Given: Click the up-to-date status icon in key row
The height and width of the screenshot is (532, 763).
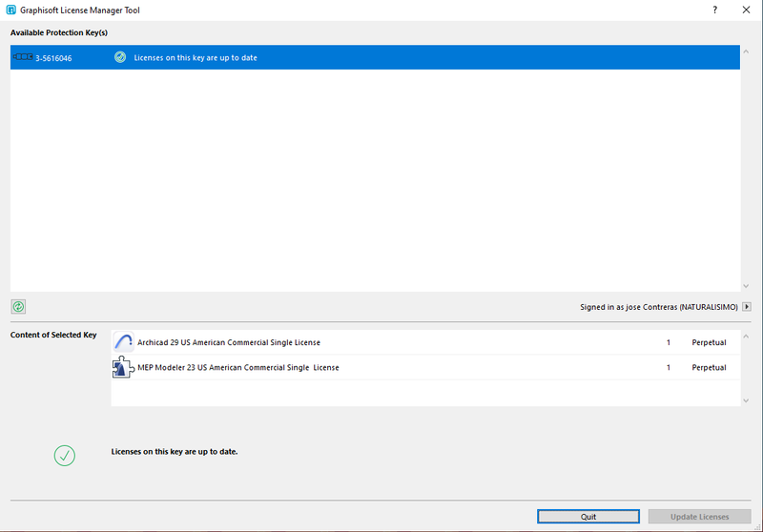Looking at the screenshot, I should point(120,57).
